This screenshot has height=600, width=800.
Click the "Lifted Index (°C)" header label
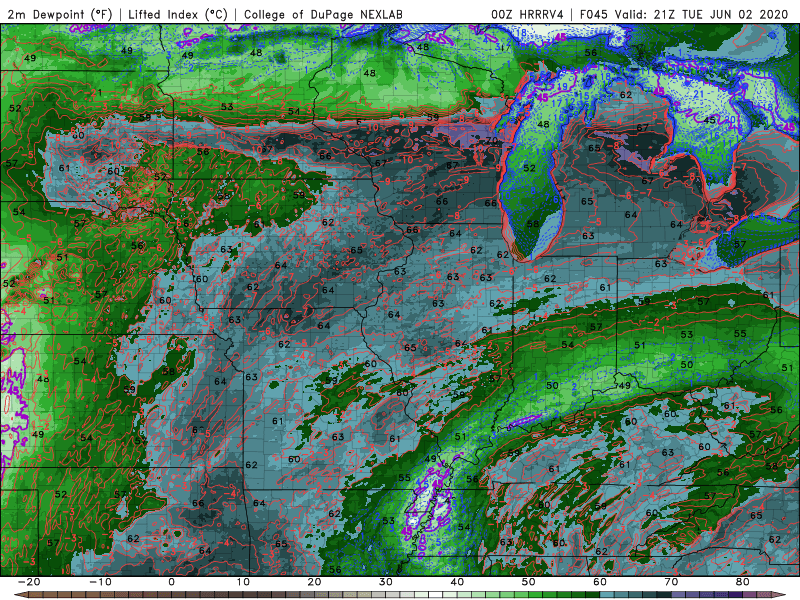click(178, 14)
